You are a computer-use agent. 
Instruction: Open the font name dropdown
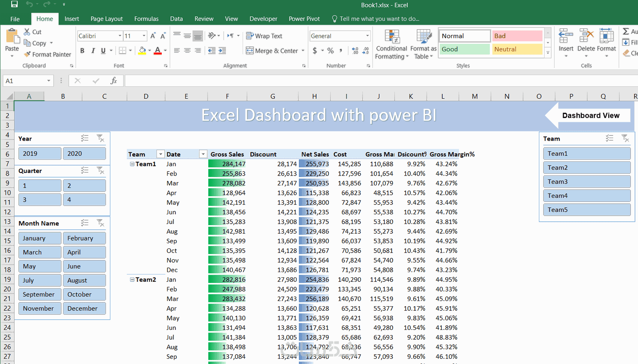[120, 36]
